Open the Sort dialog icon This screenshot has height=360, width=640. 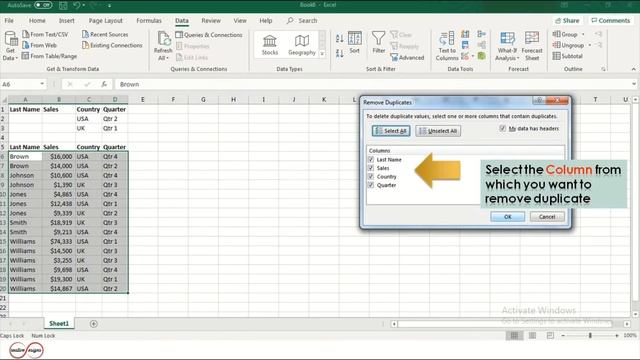pos(355,38)
